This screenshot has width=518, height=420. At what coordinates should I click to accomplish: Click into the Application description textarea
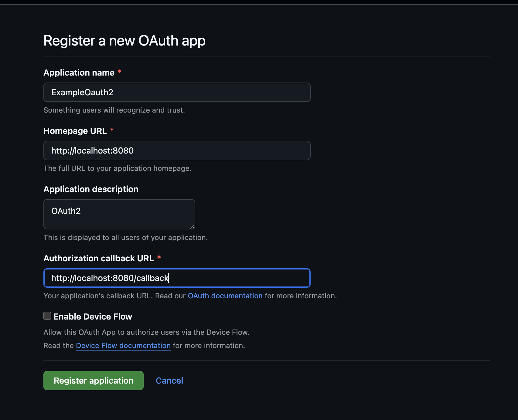pyautogui.click(x=119, y=214)
